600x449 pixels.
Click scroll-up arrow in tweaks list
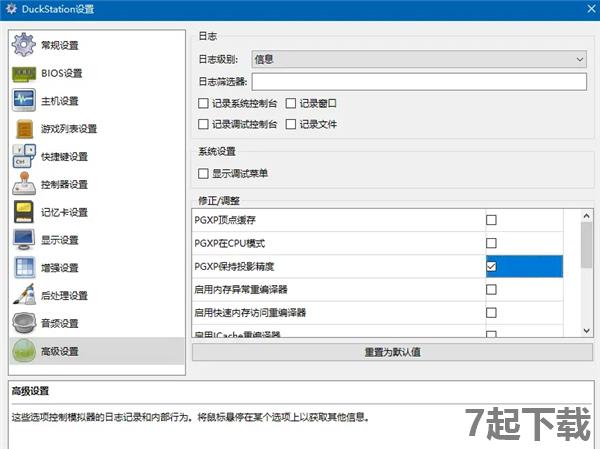(587, 216)
